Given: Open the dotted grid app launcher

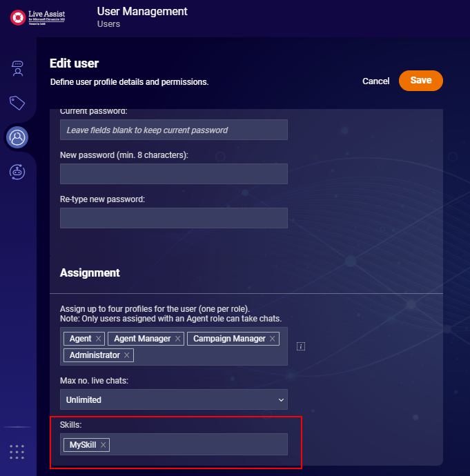Looking at the screenshot, I should tap(17, 452).
